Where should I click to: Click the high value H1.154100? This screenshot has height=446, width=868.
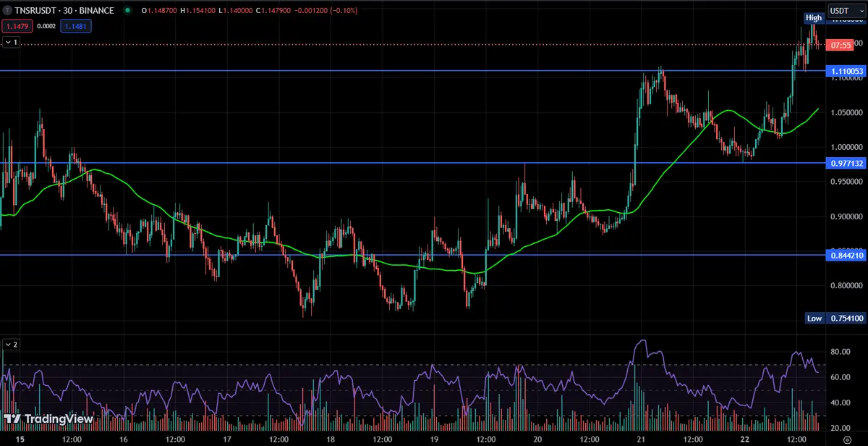click(x=199, y=11)
